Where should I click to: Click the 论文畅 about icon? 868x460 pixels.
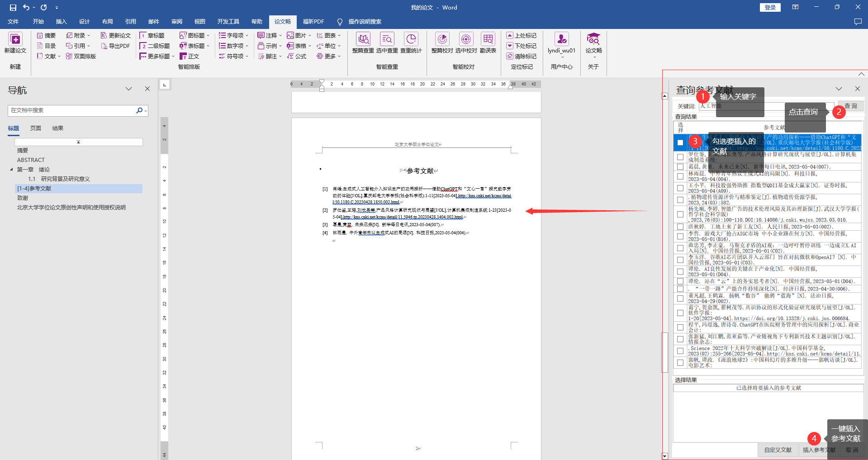tap(593, 45)
